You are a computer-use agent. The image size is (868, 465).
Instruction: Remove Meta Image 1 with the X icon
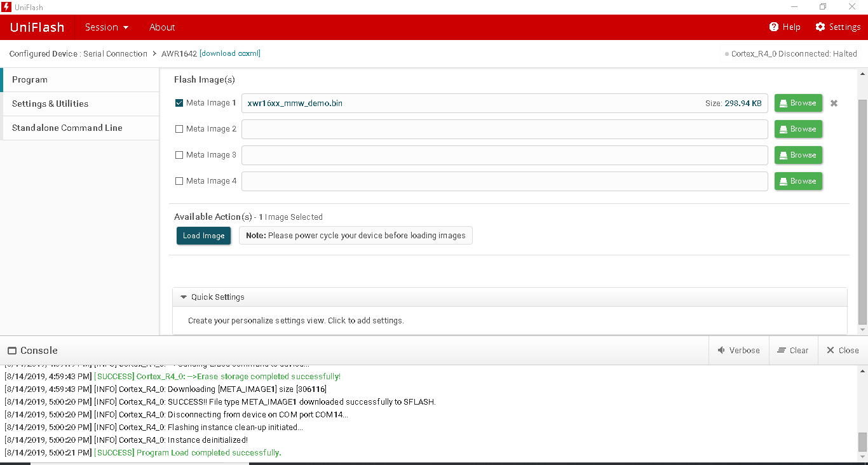(x=834, y=103)
